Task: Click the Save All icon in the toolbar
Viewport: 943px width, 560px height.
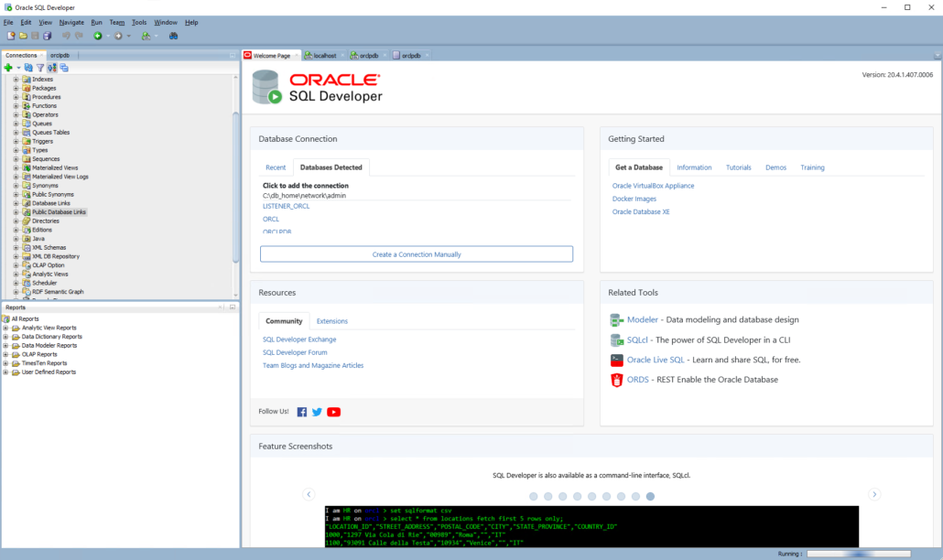Action: click(47, 35)
